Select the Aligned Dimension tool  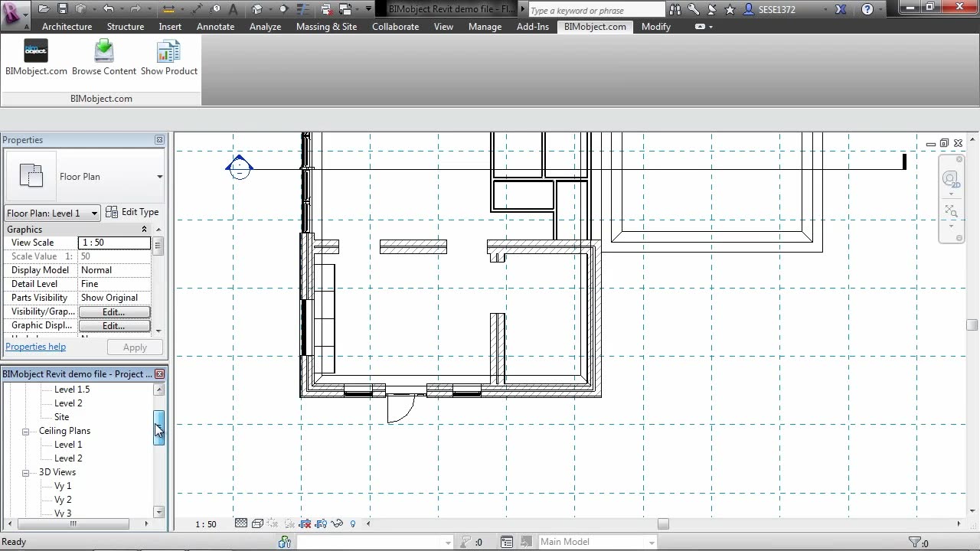pyautogui.click(x=198, y=9)
